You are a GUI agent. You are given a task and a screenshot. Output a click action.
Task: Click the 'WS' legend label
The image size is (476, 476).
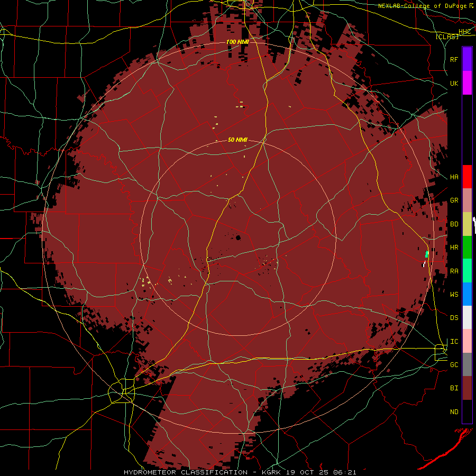[454, 294]
